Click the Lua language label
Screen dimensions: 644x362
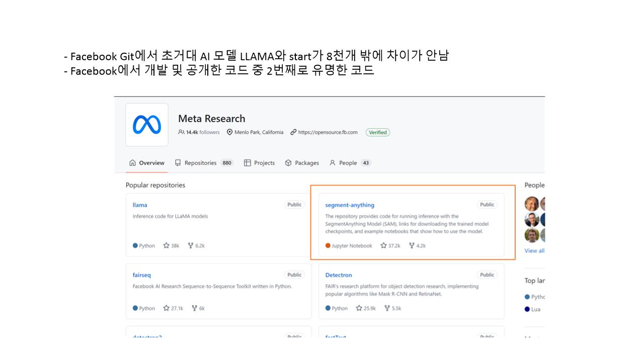pos(536,309)
